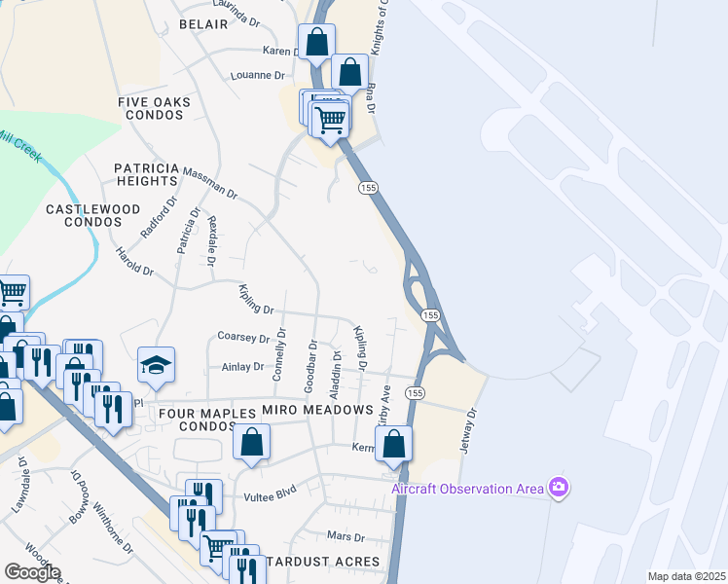
Task: Click the Google logo
Action: [32, 573]
